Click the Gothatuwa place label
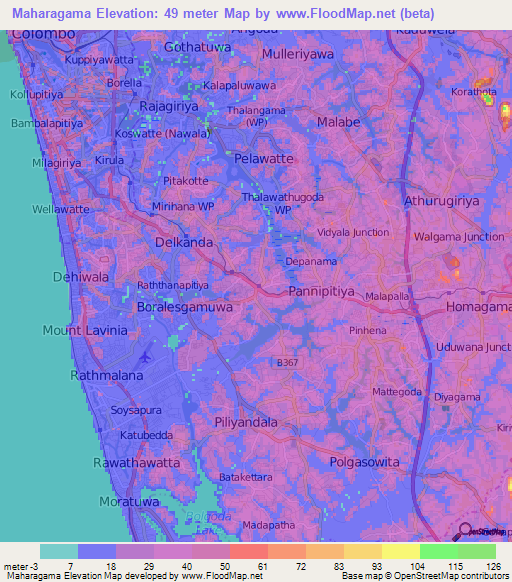 tap(198, 47)
